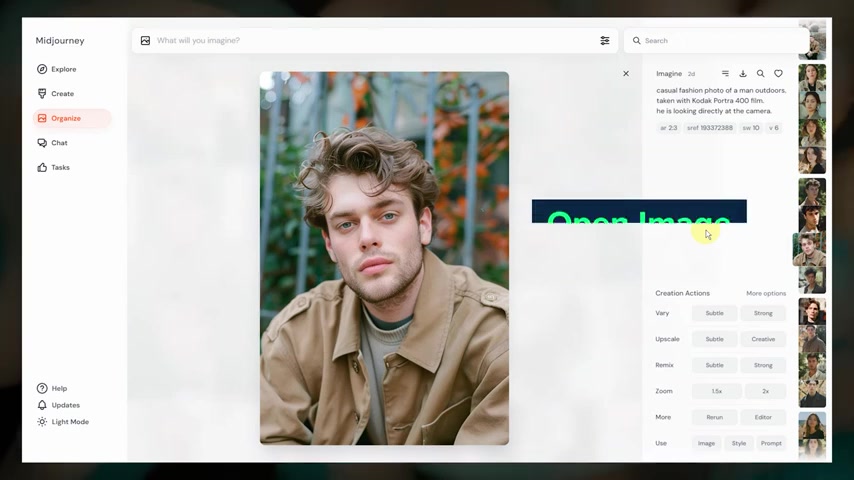The image size is (854, 480).
Task: Click Zoom 1.5x button
Action: click(717, 391)
